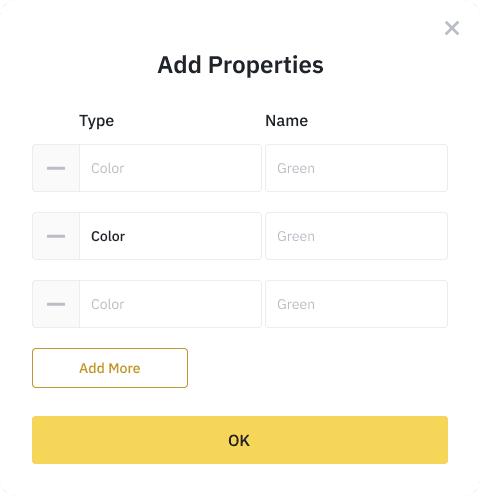Remove the second property row with Color

tap(56, 236)
